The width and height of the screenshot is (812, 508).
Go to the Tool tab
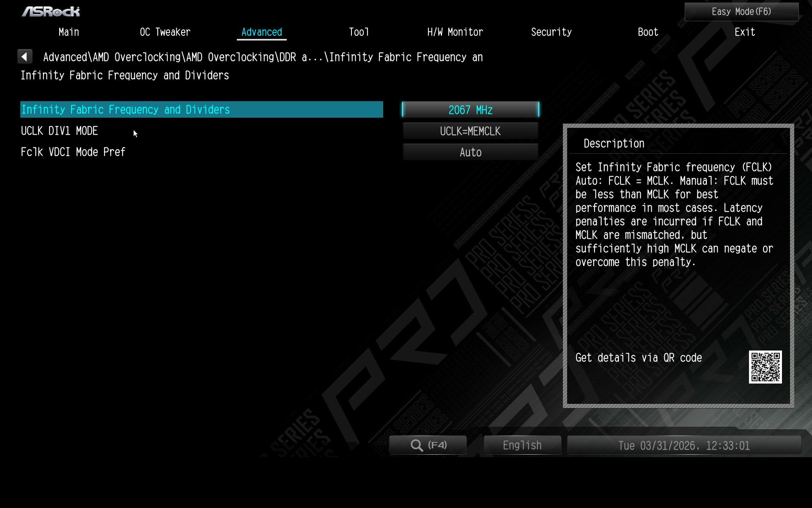[359, 32]
